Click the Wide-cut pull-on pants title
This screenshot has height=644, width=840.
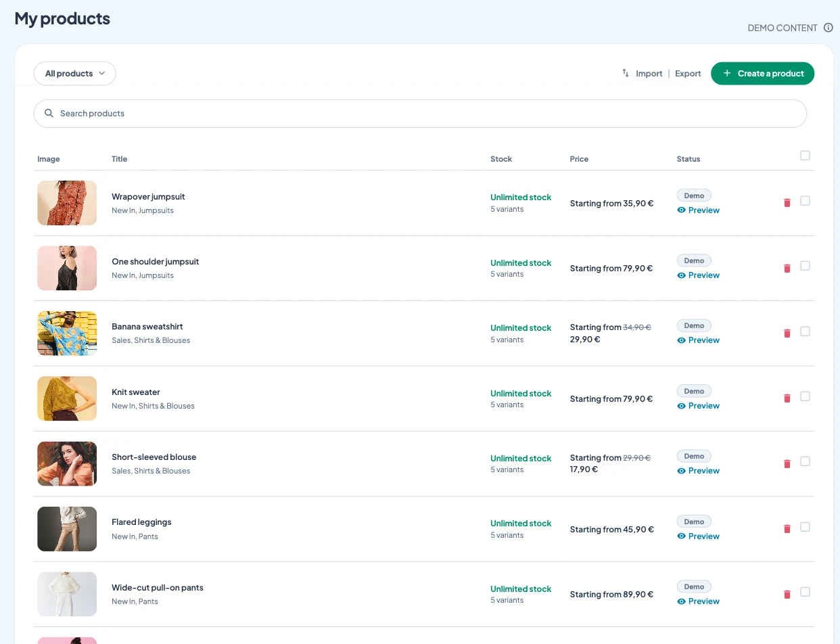pos(158,588)
